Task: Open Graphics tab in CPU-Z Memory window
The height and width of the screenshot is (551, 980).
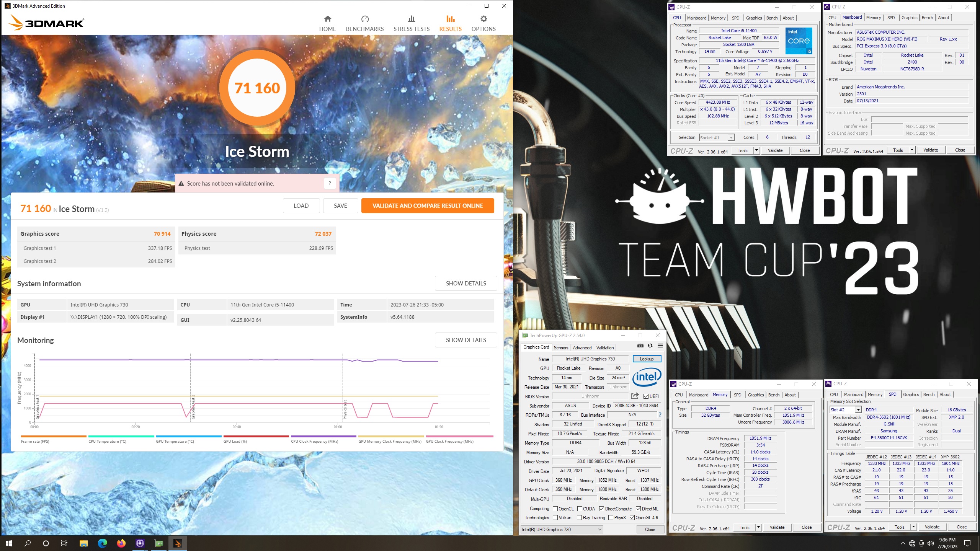Action: point(756,395)
